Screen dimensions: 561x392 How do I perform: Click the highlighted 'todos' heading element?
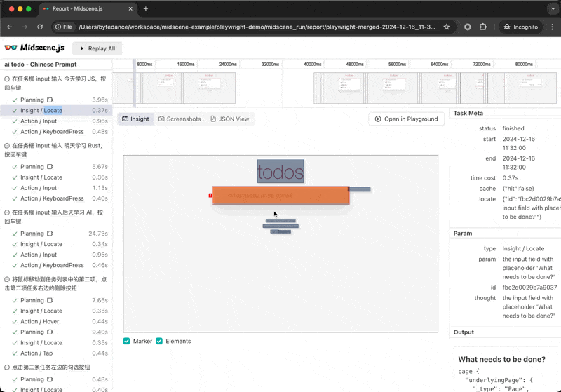coord(280,171)
